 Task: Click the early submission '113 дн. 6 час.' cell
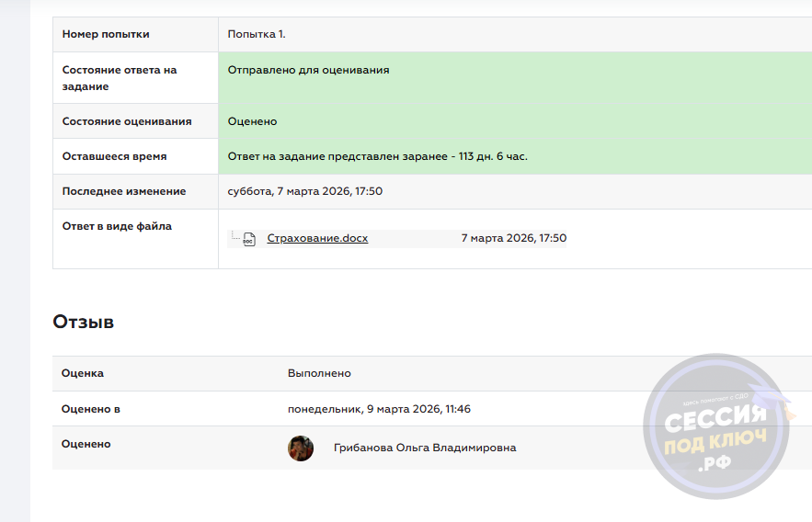click(x=377, y=156)
